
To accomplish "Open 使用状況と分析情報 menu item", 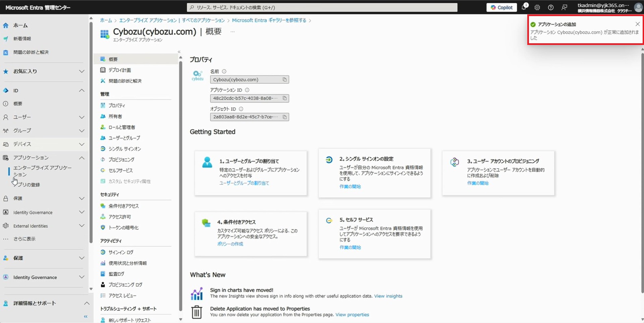I will tap(127, 263).
